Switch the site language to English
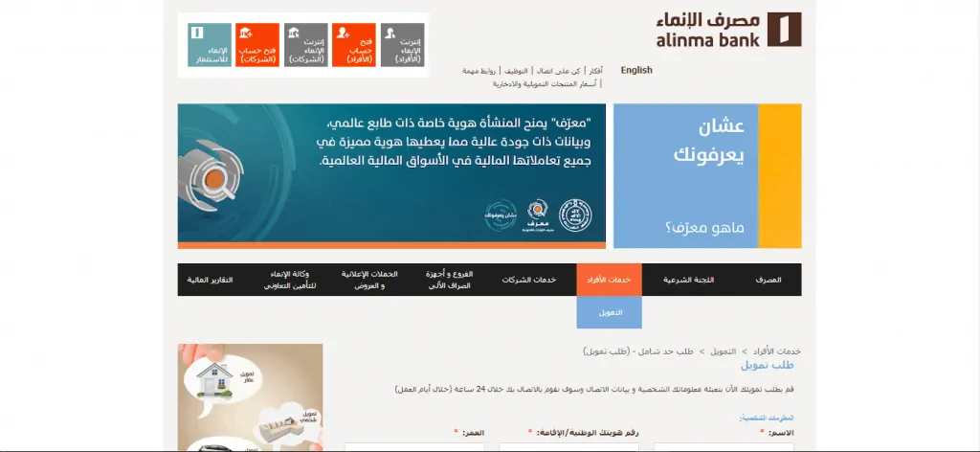Viewport: 980px width, 452px height. 636,70
